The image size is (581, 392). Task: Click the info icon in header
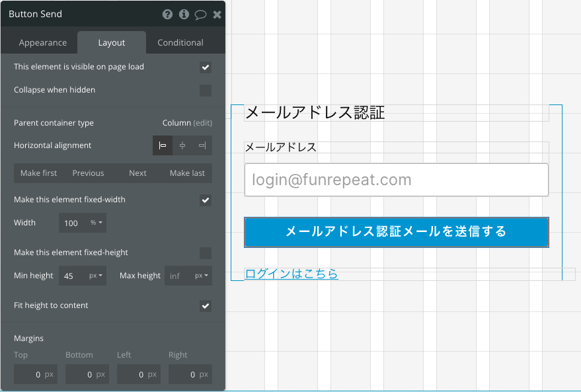[184, 15]
